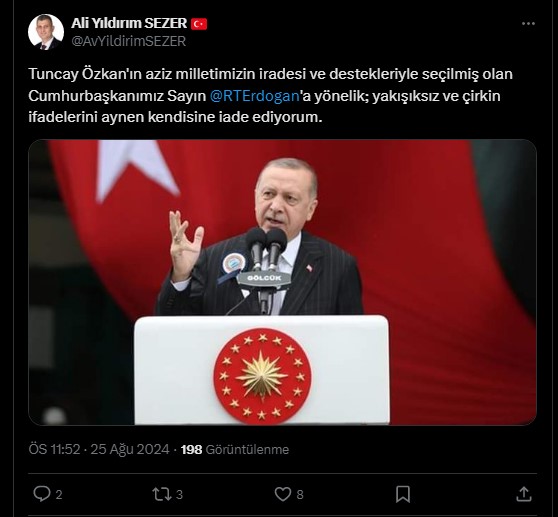Open the @AvYildirimSEZER handle link
This screenshot has width=558, height=517.
pyautogui.click(x=128, y=41)
